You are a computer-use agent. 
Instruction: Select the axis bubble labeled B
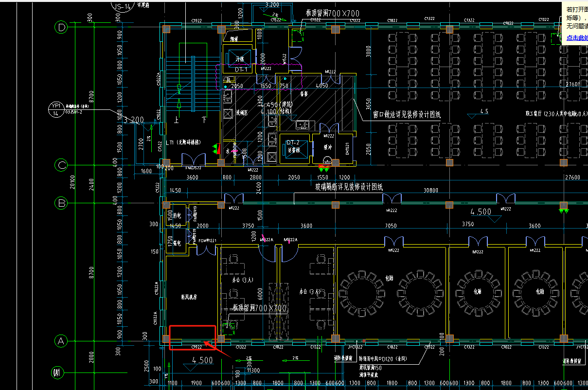tap(60, 203)
